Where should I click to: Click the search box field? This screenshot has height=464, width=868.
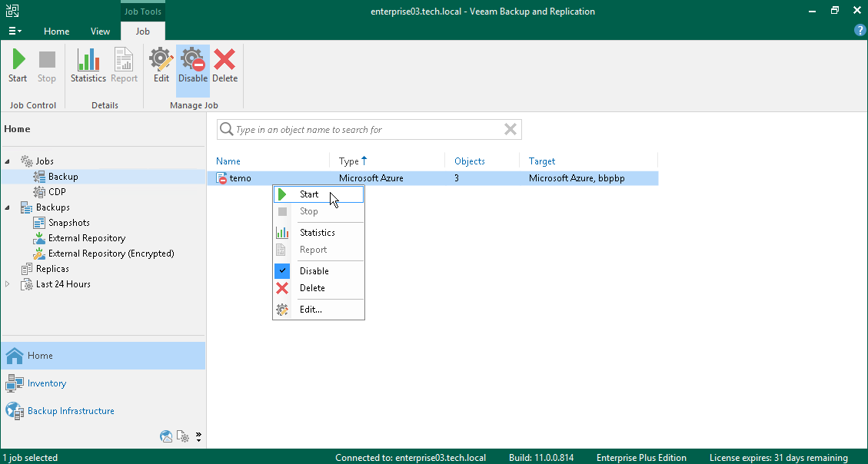(x=369, y=129)
